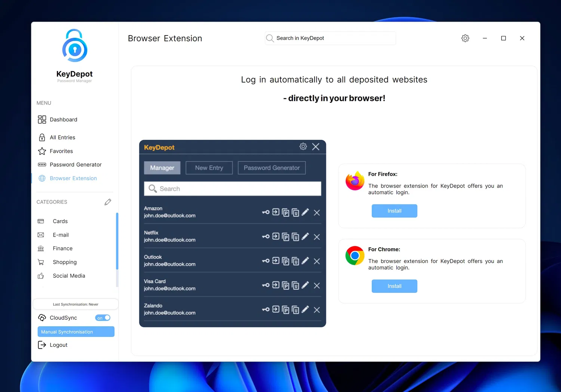This screenshot has height=392, width=561.
Task: Select Browser Extension in the sidebar menu
Action: pos(68,178)
